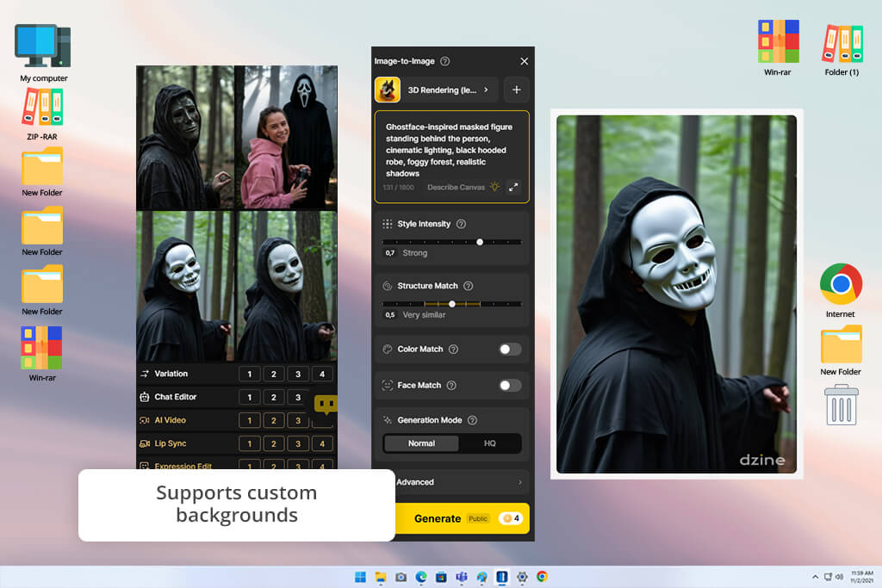
Task: Enable the Face Match toggle
Action: point(510,385)
